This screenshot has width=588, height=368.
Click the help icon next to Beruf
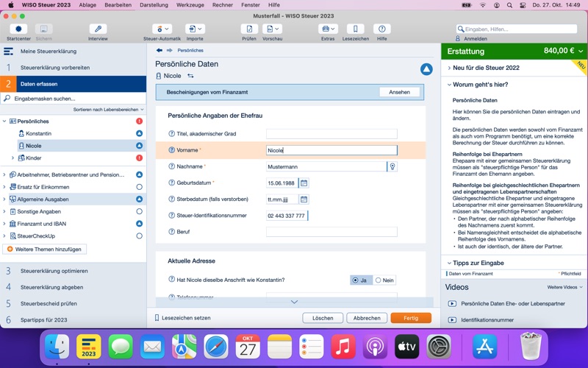[172, 232]
